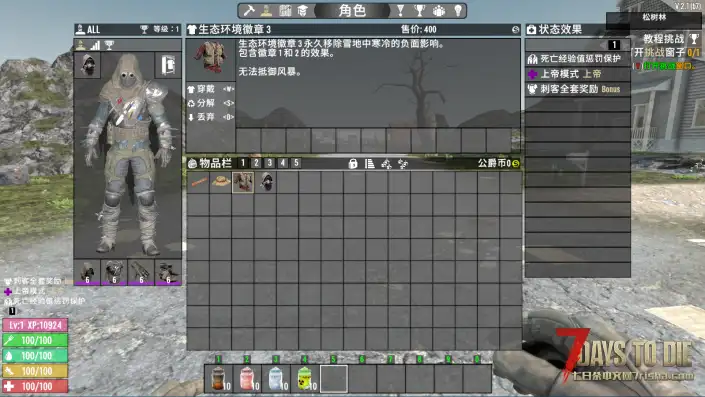
Task: Show the trophy icon beside stats bars
Action: click(109, 45)
